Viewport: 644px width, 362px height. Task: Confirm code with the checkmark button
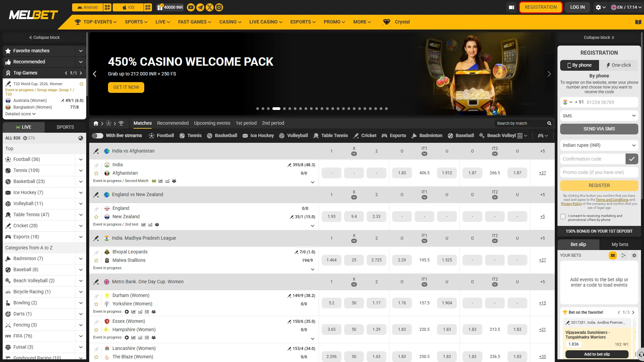(x=632, y=159)
